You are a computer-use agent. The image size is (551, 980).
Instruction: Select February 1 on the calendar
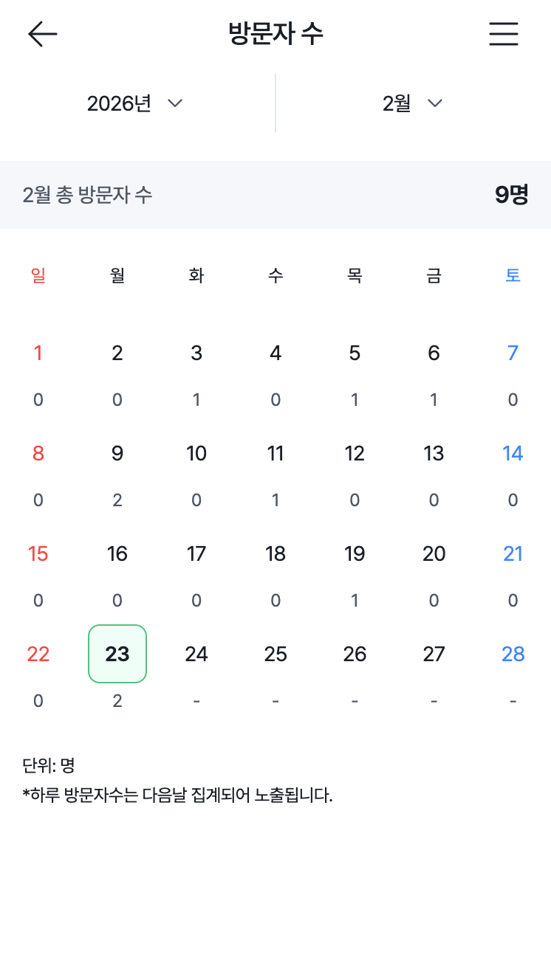coord(38,353)
